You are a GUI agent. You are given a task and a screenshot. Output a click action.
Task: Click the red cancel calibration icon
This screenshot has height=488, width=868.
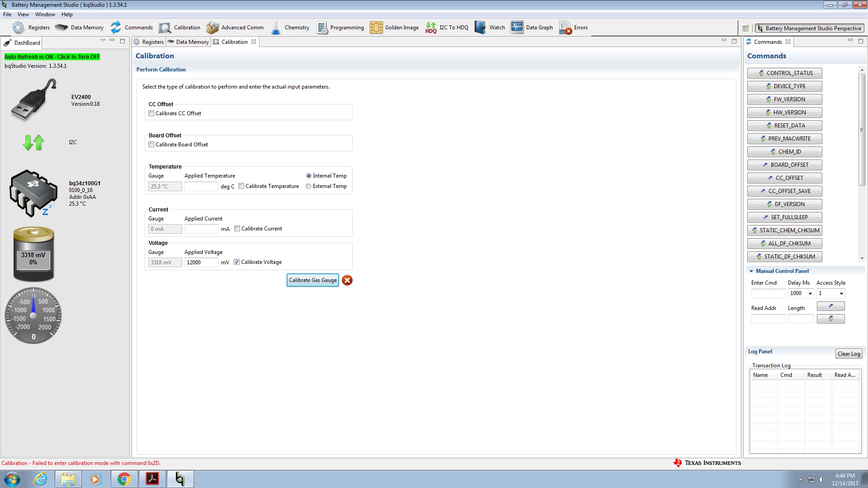[347, 281]
